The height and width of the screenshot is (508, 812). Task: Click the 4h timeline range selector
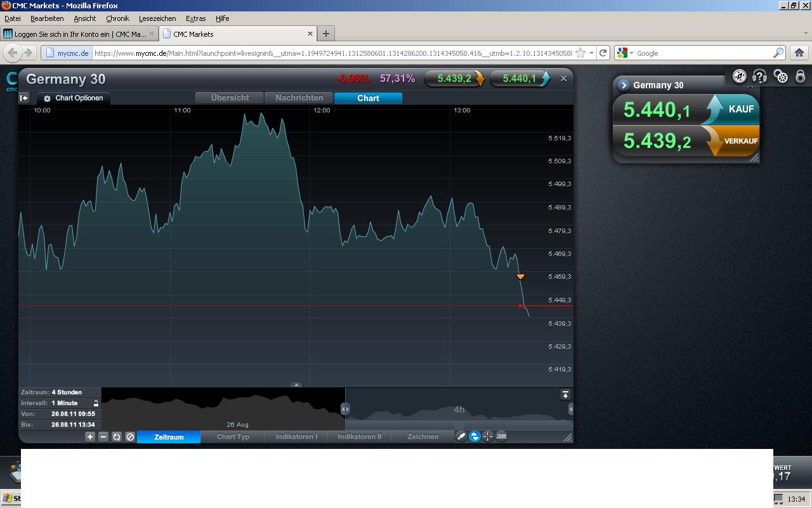tap(459, 410)
